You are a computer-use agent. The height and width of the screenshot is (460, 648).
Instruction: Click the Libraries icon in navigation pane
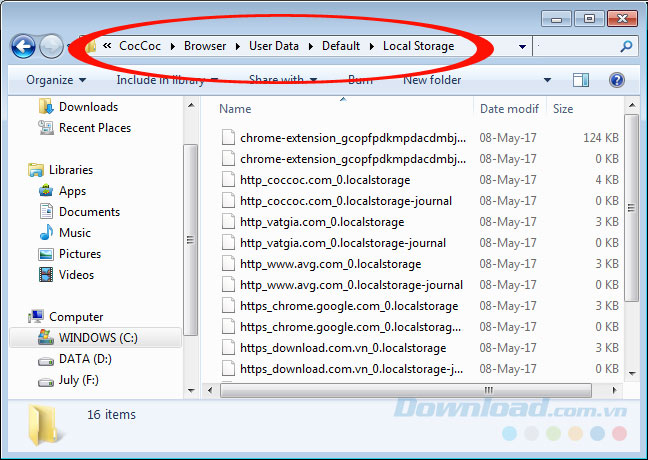point(36,169)
